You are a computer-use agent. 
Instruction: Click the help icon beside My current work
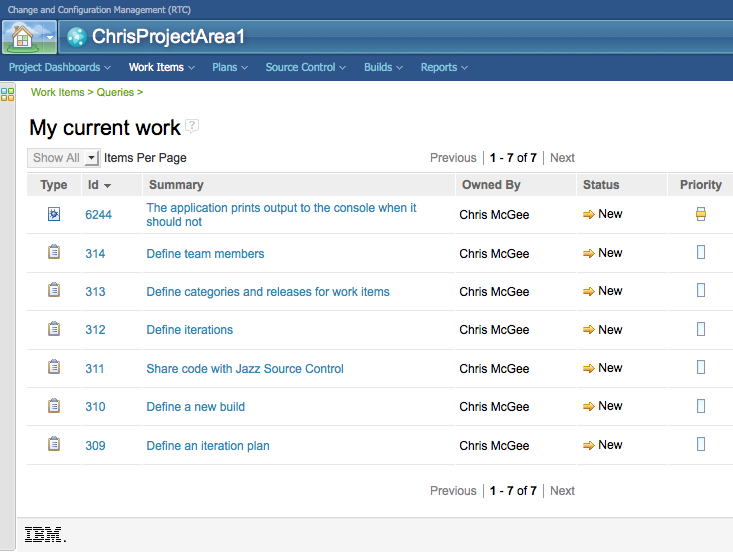tap(192, 126)
